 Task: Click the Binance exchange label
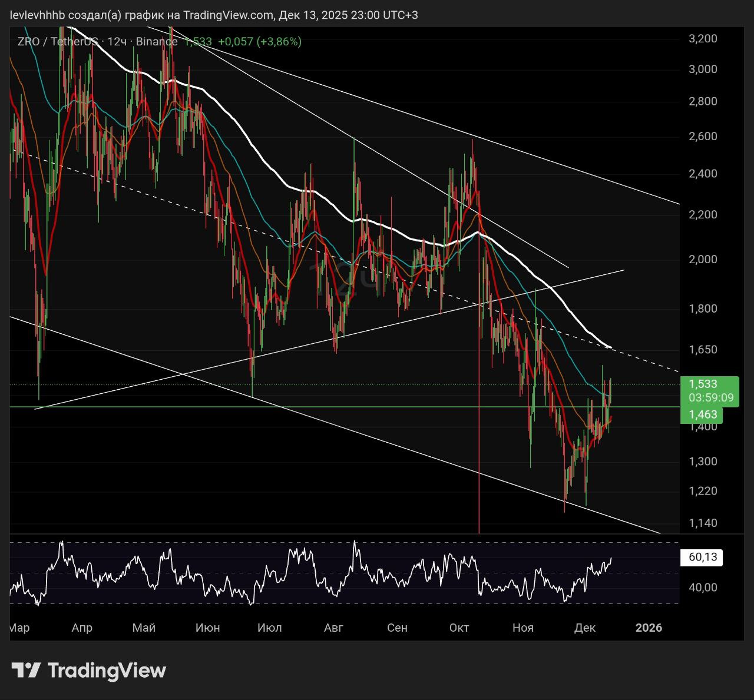157,42
